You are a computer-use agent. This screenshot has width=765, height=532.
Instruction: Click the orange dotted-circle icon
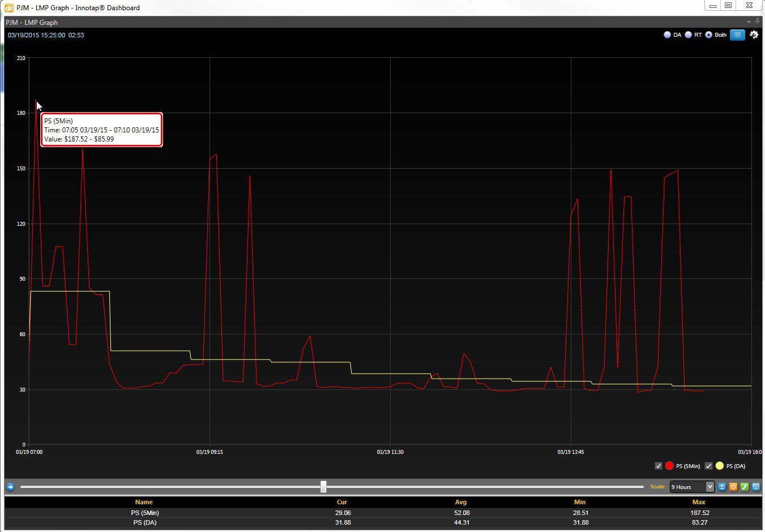(x=733, y=487)
